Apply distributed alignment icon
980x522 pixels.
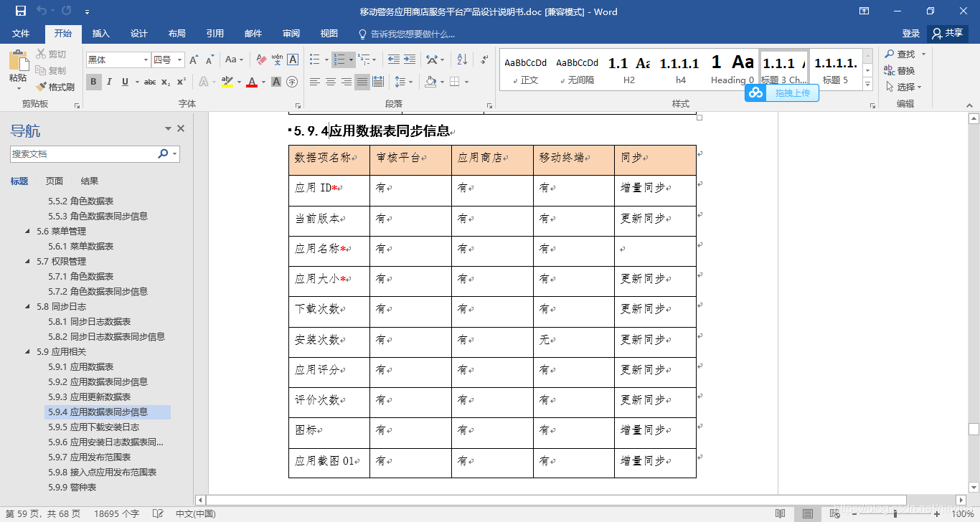click(x=378, y=82)
